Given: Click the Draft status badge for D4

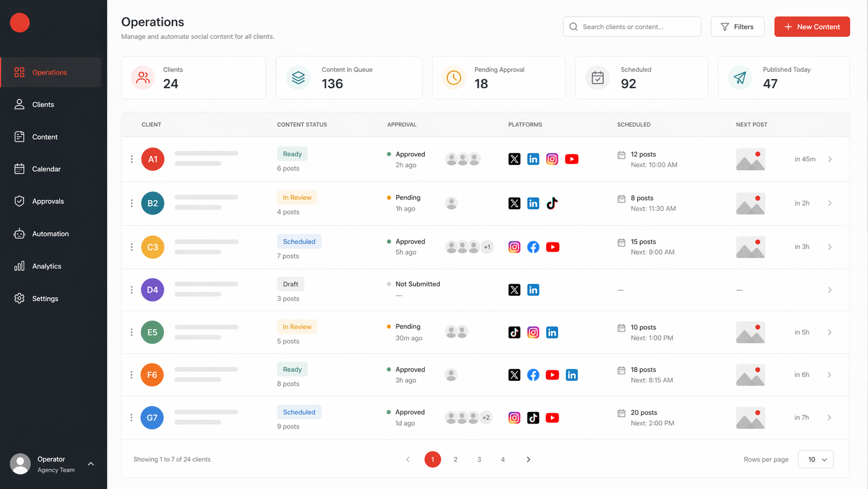Looking at the screenshot, I should click(x=291, y=284).
